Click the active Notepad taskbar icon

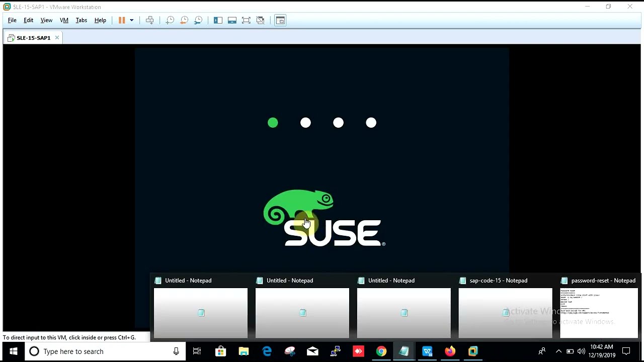tap(404, 351)
